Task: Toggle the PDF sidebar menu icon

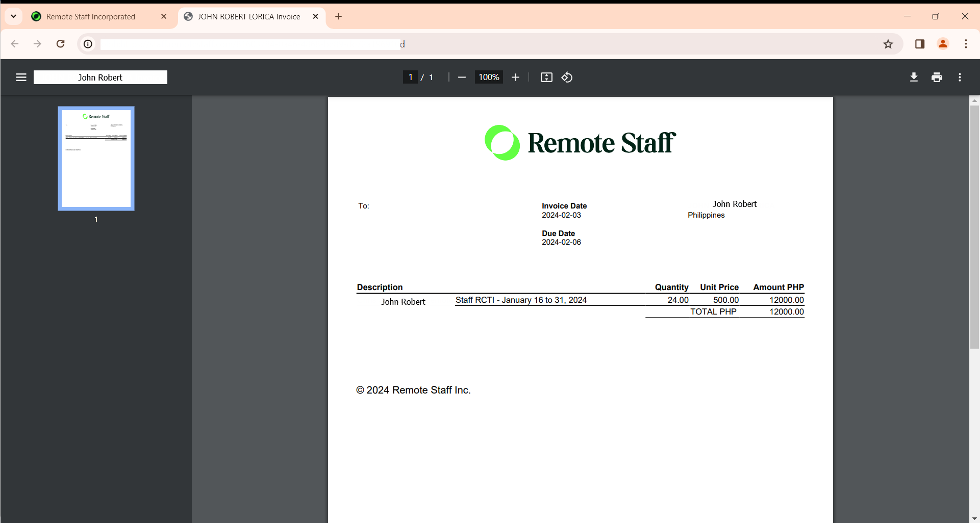Action: point(21,77)
